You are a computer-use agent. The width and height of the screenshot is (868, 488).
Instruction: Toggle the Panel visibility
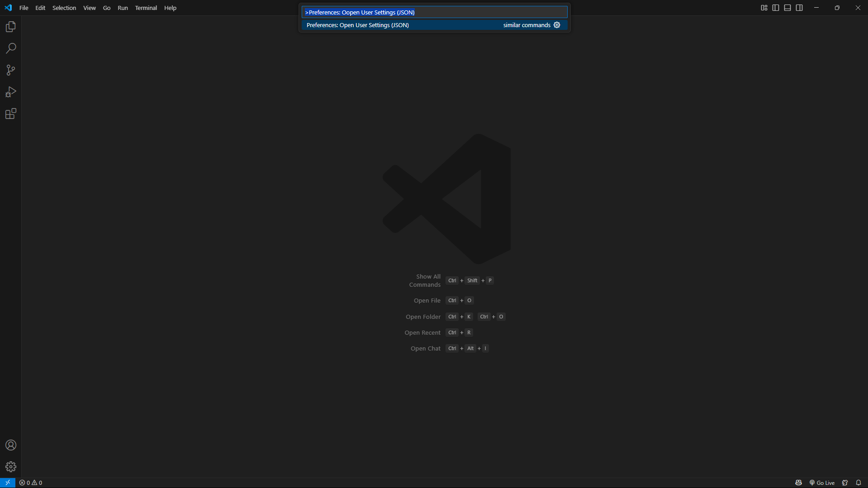787,7
